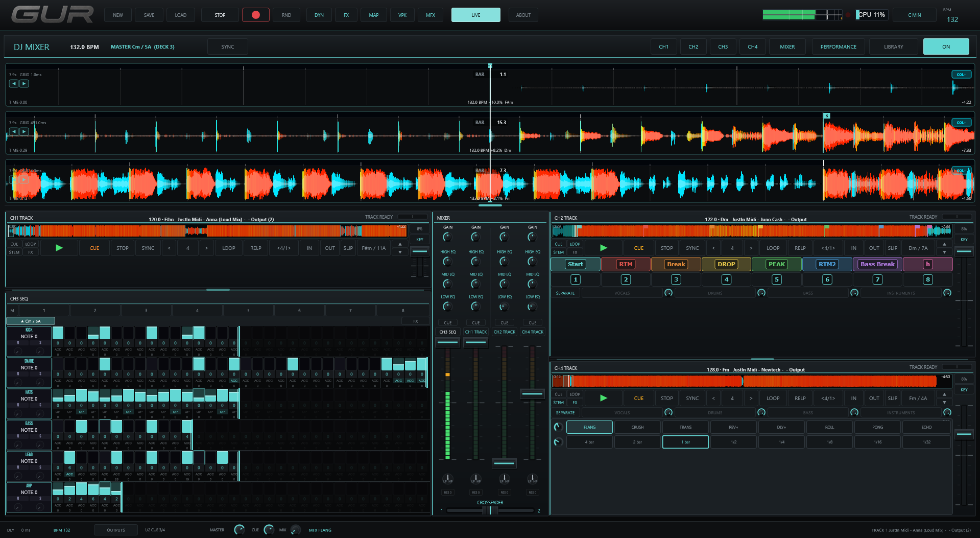This screenshot has width=980, height=538.
Task: Toggle SLIP mode on CH2 track
Action: click(x=893, y=248)
